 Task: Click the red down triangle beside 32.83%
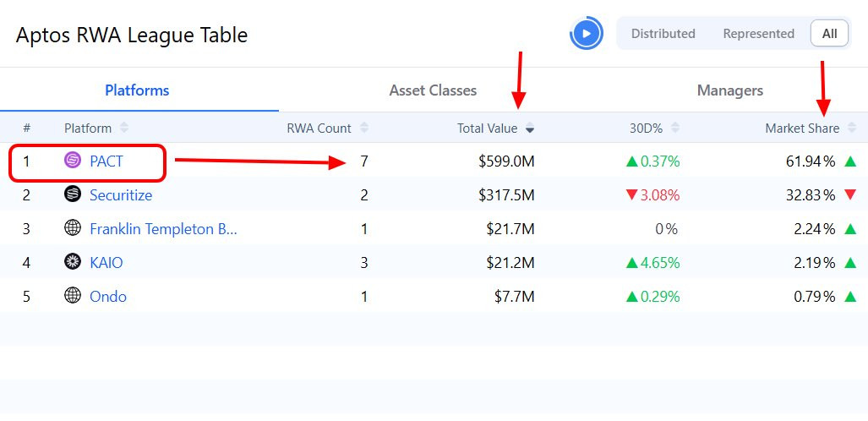click(x=850, y=194)
